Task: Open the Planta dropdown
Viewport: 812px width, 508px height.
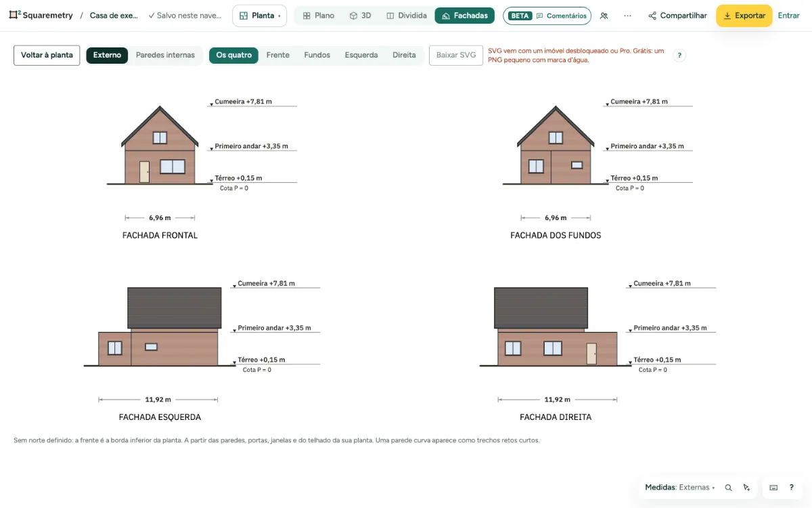Action: 259,16
